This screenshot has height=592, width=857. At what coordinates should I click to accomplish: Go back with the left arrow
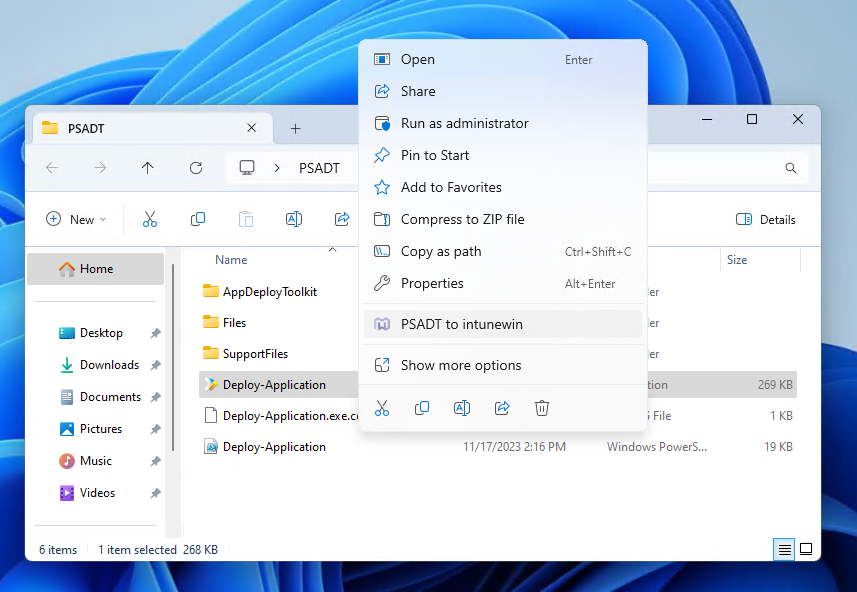(x=52, y=168)
